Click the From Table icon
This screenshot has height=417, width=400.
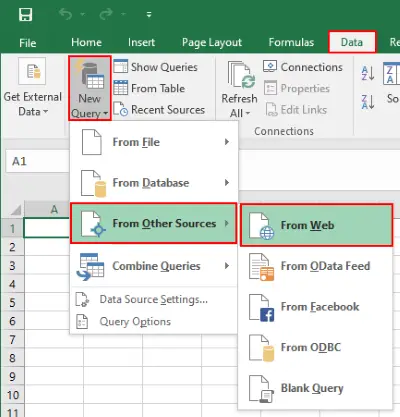tap(120, 88)
